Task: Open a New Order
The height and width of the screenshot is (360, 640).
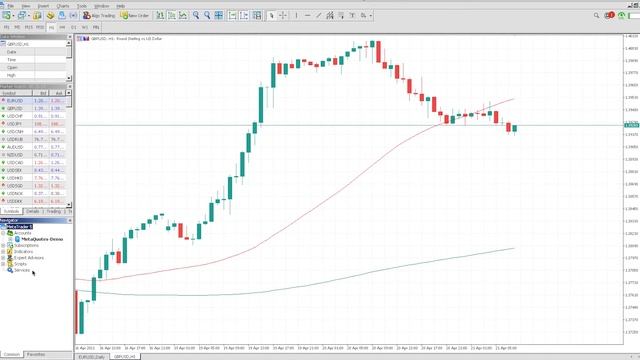Action: point(135,16)
